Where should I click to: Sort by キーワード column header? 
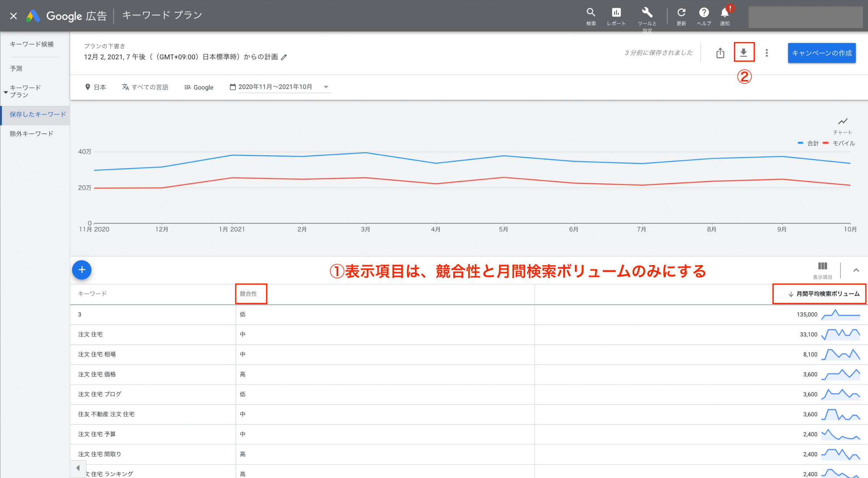[93, 294]
